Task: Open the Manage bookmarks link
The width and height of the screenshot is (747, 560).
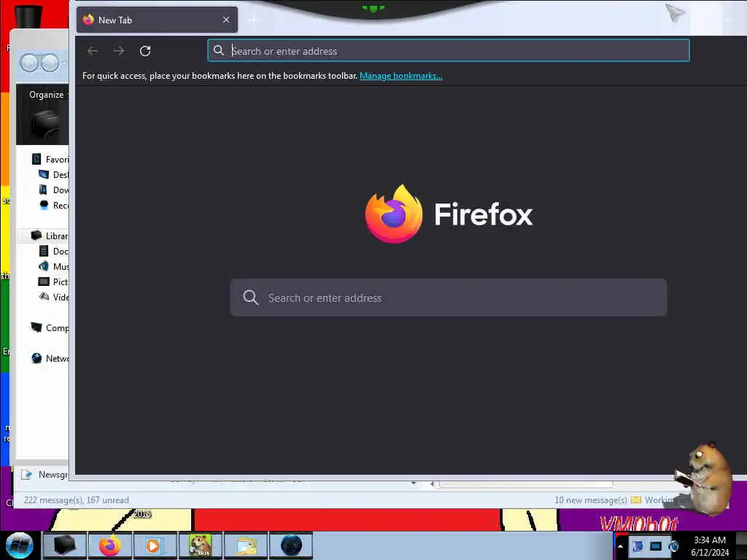Action: tap(400, 76)
